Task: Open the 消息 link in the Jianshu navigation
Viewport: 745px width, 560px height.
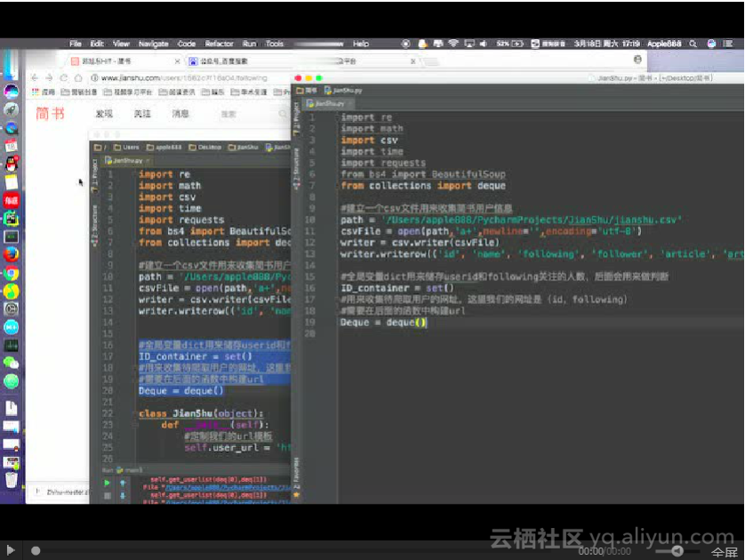Action: click(x=180, y=114)
